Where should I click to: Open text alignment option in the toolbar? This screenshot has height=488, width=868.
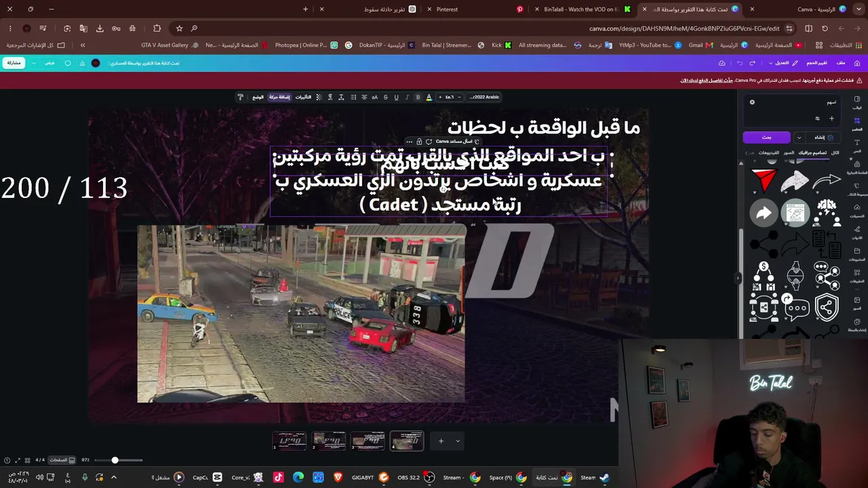point(364,97)
